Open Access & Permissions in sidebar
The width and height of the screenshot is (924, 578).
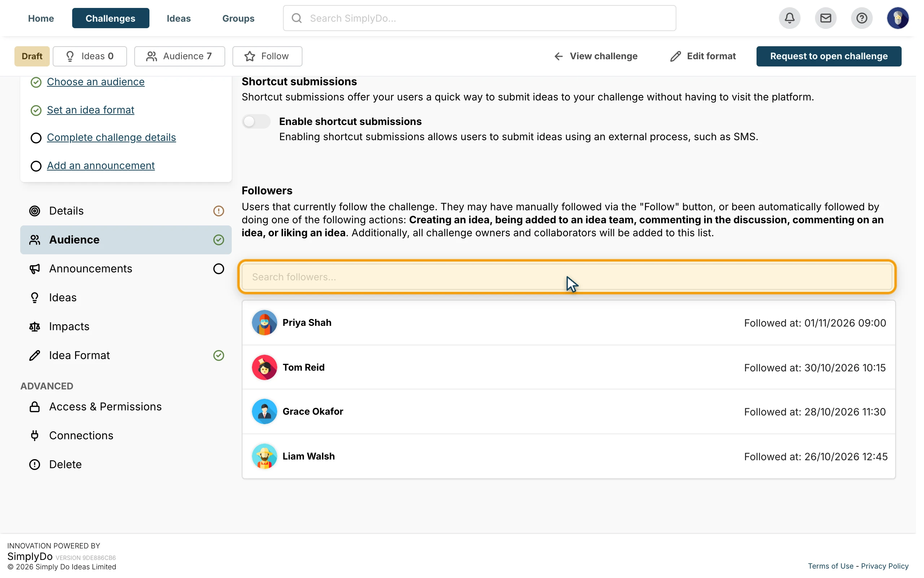pos(126,407)
